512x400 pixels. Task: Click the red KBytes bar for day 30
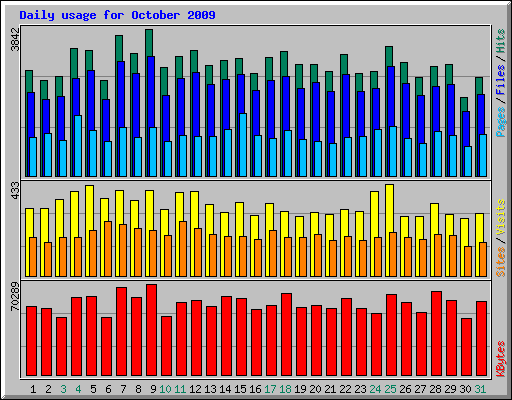click(466, 347)
